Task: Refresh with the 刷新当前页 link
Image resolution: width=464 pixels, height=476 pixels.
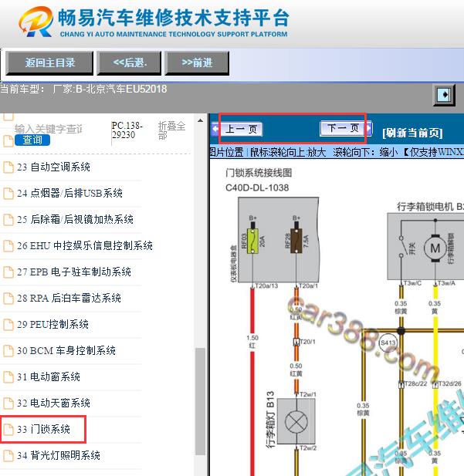Action: pos(412,133)
